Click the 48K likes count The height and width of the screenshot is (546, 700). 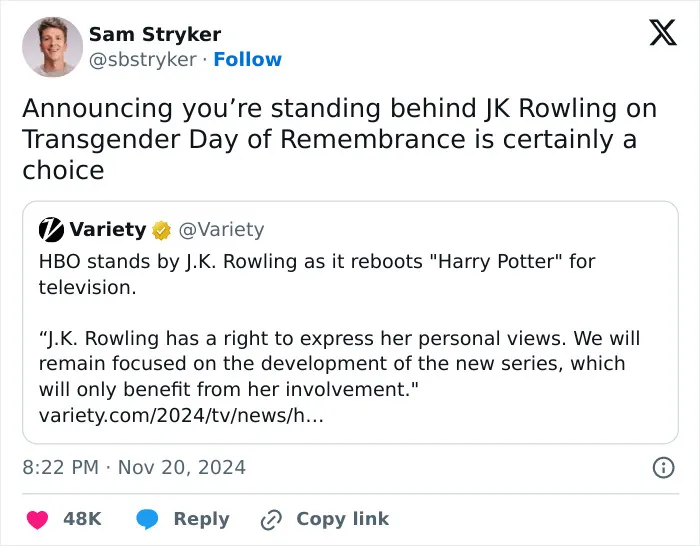point(82,519)
